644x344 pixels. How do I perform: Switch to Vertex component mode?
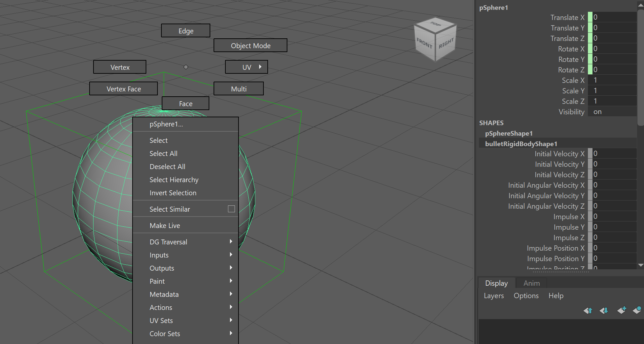[120, 67]
